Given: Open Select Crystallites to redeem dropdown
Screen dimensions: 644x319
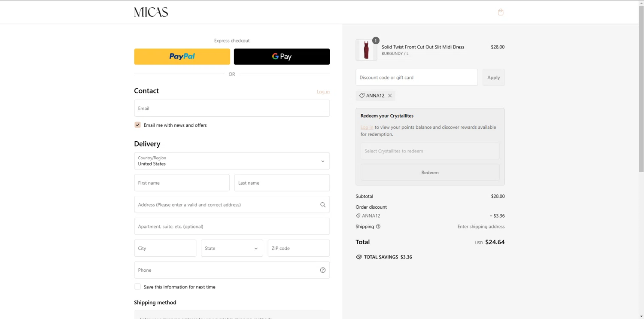Looking at the screenshot, I should point(430,151).
